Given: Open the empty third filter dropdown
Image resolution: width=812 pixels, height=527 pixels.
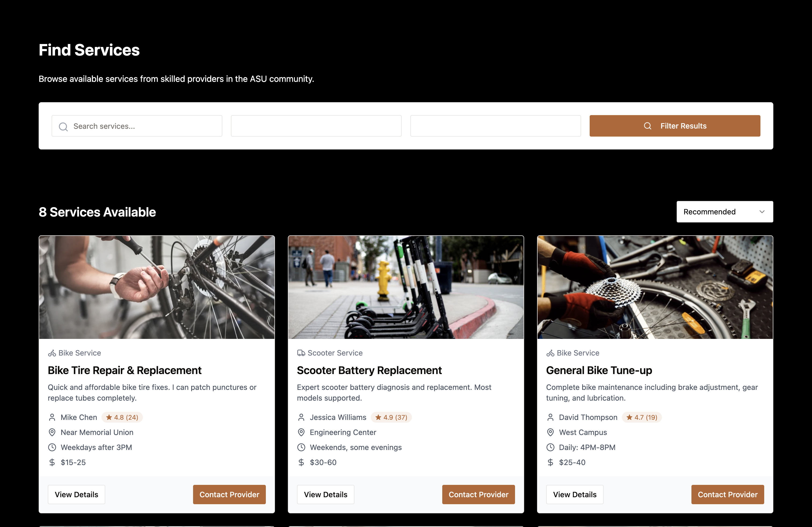Looking at the screenshot, I should coord(495,126).
